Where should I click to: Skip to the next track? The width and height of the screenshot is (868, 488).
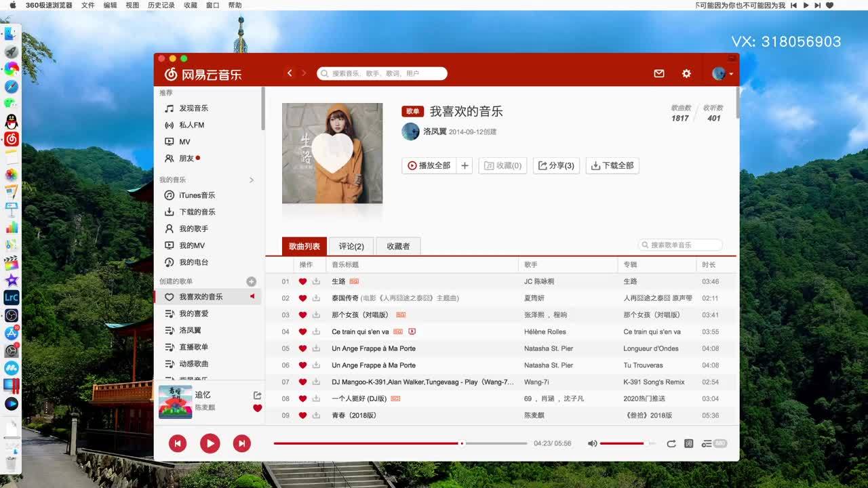pyautogui.click(x=241, y=443)
